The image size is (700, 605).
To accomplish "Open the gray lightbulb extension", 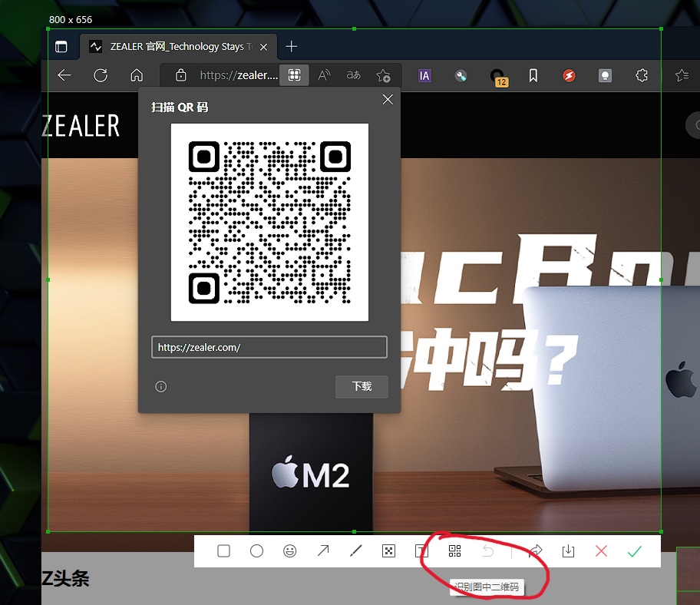I will click(x=605, y=75).
